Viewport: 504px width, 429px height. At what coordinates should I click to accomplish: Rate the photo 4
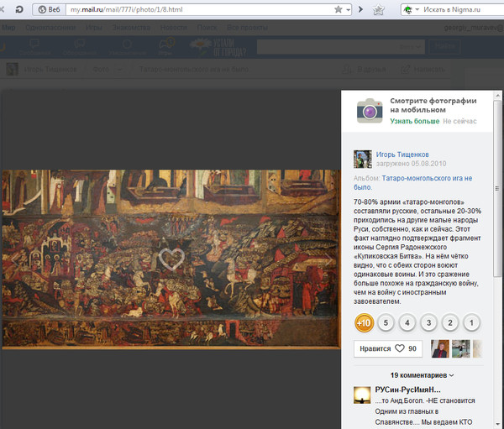pos(407,322)
